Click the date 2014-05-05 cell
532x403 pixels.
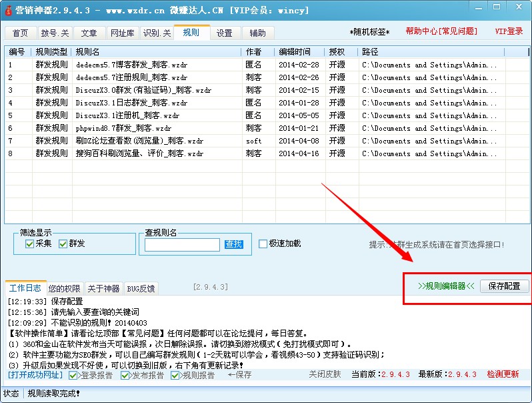(x=299, y=115)
